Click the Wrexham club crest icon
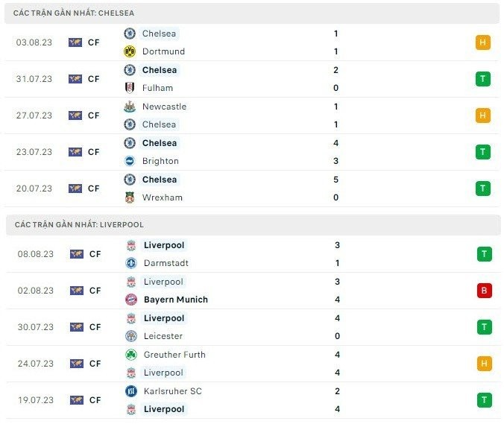This screenshot has height=424, width=504. click(130, 197)
